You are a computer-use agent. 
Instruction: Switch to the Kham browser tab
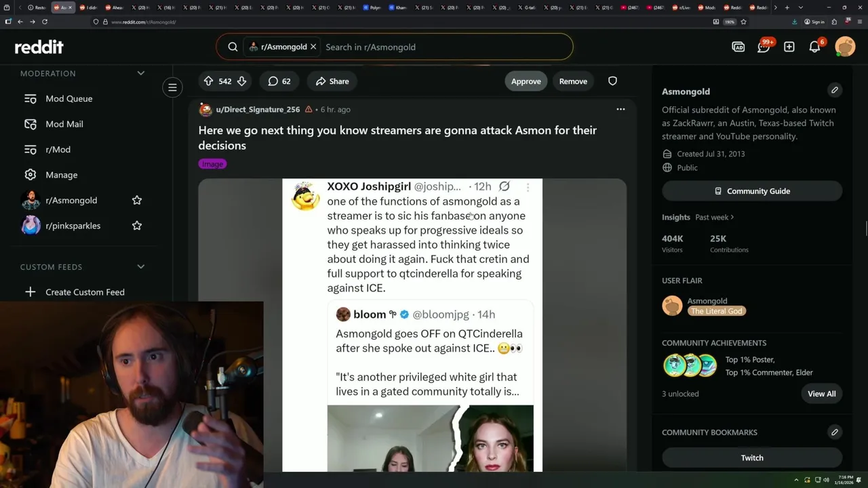(398, 7)
